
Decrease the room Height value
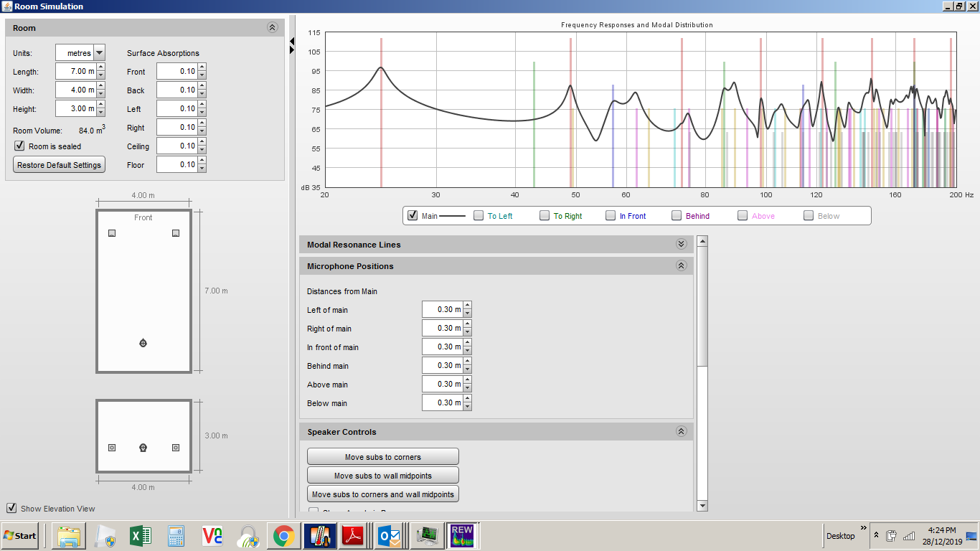(x=100, y=113)
